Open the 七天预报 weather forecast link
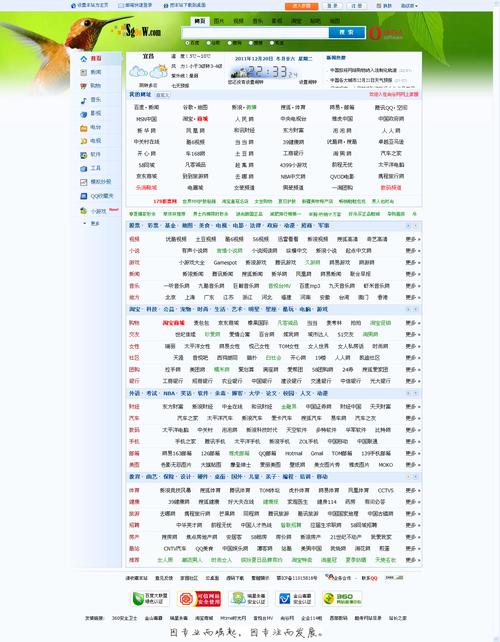 click(x=180, y=86)
